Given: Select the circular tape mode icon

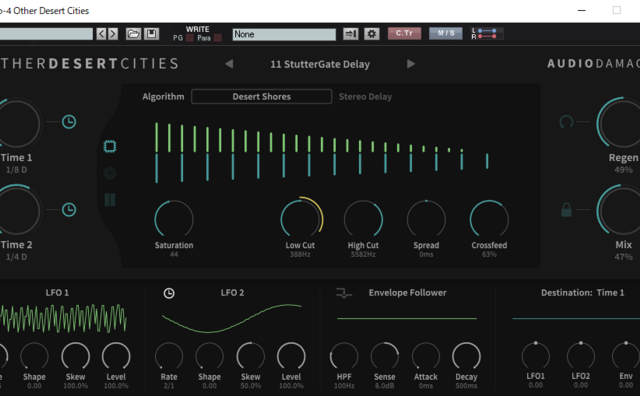Looking at the screenshot, I should pyautogui.click(x=110, y=173).
